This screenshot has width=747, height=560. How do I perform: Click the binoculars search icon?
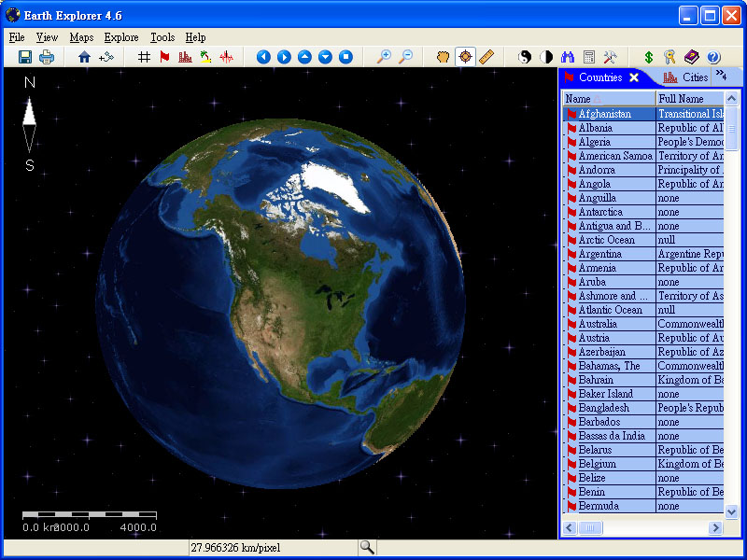click(x=567, y=57)
